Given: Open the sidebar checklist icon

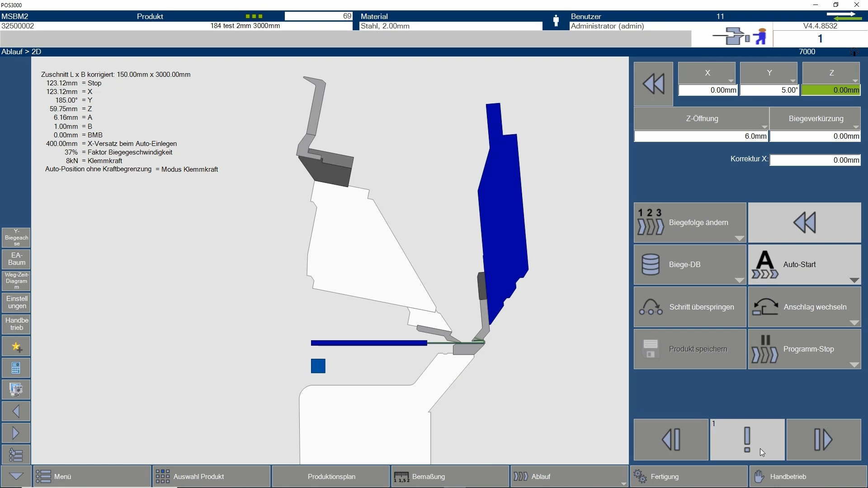Looking at the screenshot, I should click(16, 455).
